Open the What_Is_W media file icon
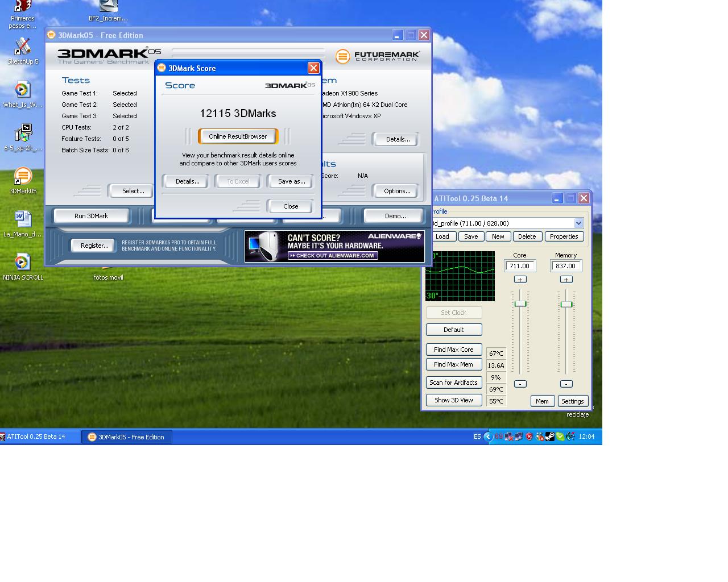 23,90
